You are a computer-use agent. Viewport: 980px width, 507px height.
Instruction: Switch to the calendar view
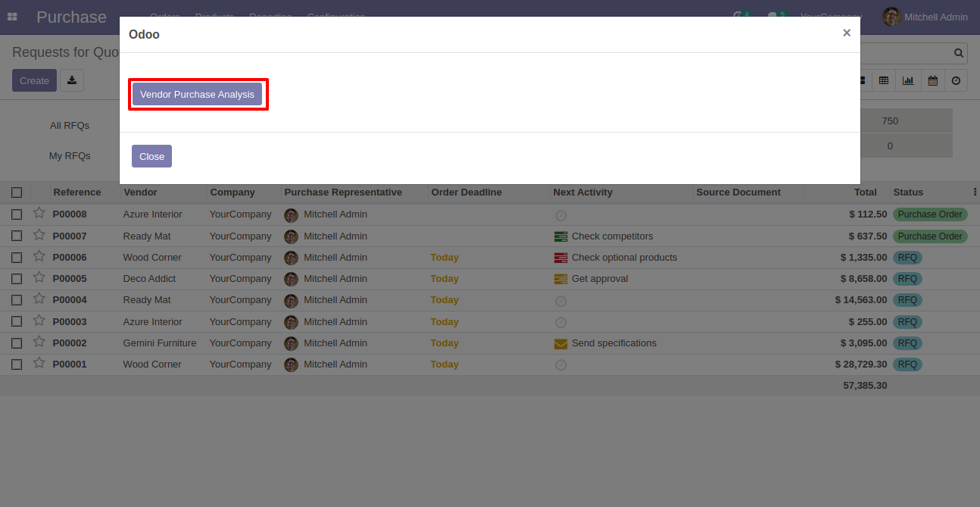point(932,80)
